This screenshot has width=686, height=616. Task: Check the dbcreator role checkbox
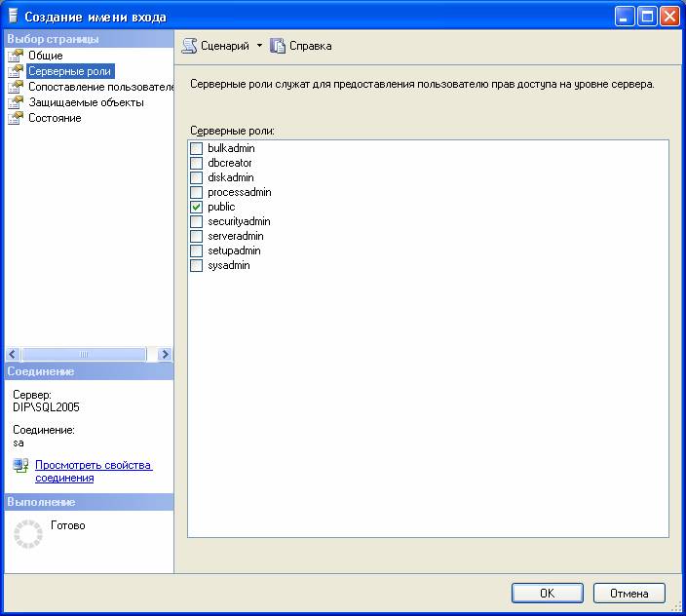click(197, 163)
